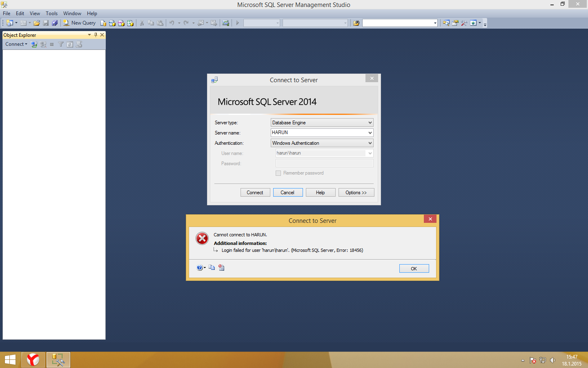Open the Find combo box dropdown arrow
This screenshot has width=588, height=368.
point(435,23)
